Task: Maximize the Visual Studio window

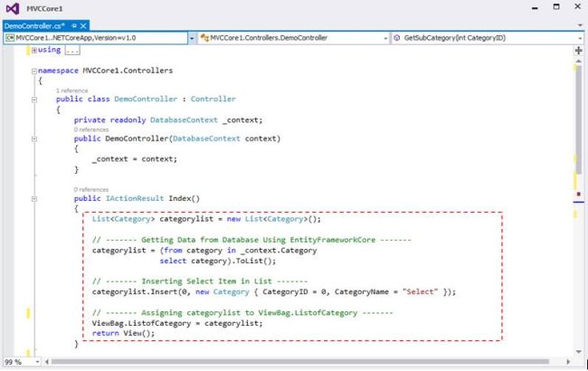Action: point(556,6)
